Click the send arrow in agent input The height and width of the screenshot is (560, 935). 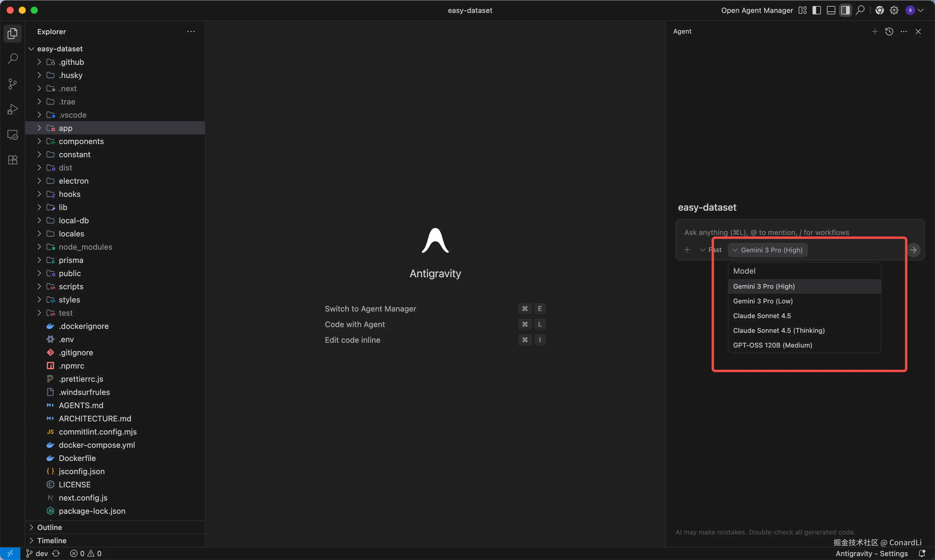click(913, 250)
